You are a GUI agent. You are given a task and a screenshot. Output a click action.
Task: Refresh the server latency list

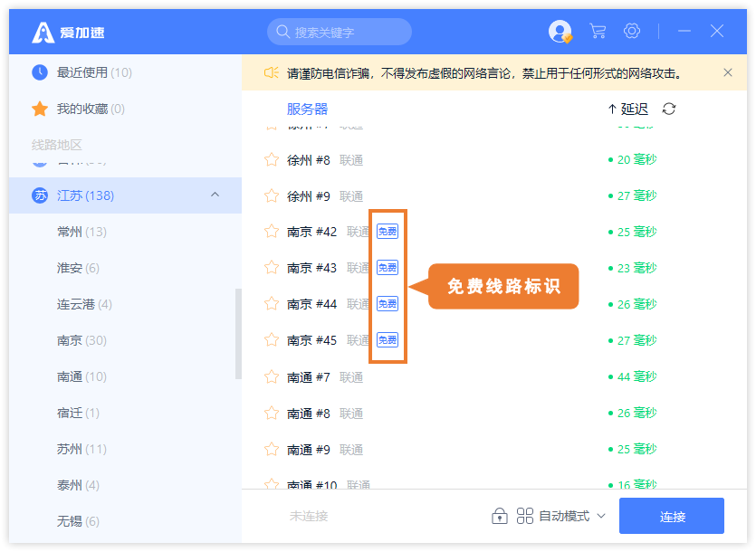coord(669,109)
